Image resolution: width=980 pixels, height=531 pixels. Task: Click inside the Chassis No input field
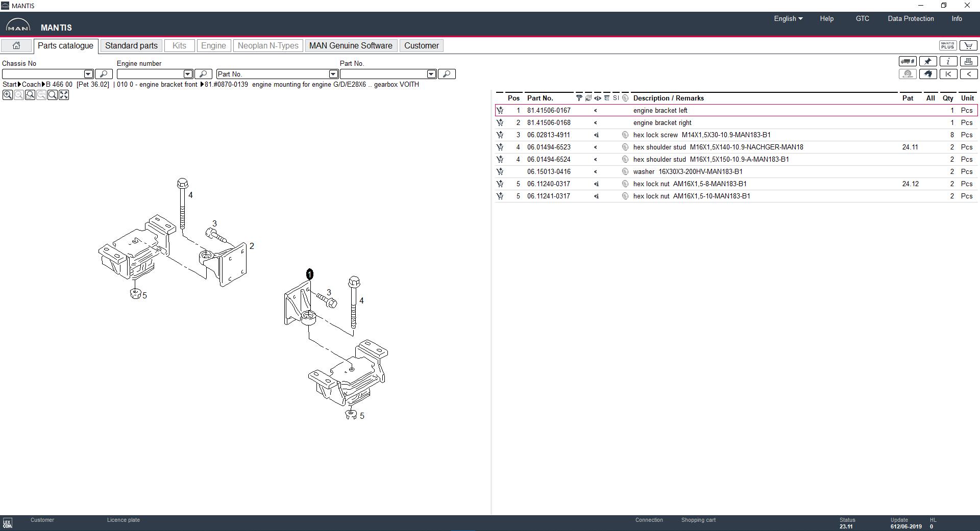[x=43, y=74]
